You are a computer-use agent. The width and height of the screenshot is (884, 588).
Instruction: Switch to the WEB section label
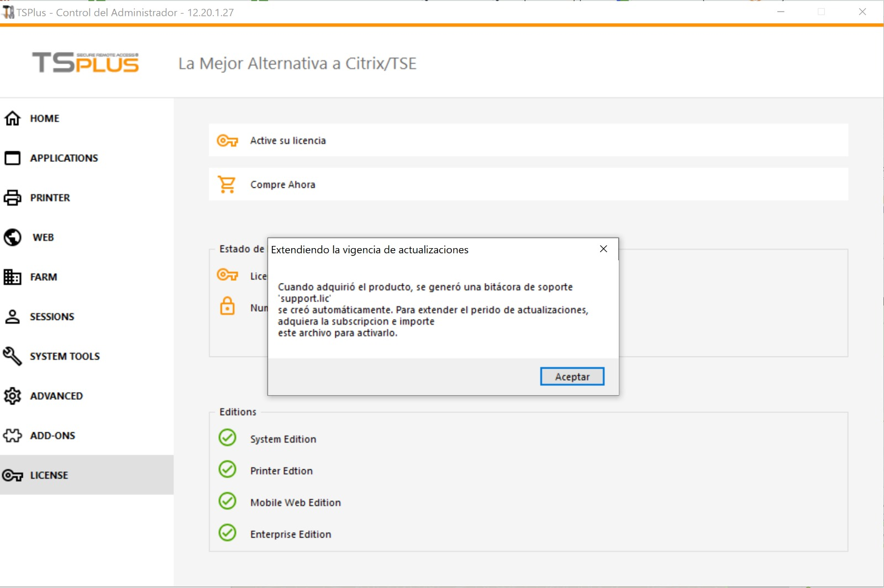tap(43, 238)
